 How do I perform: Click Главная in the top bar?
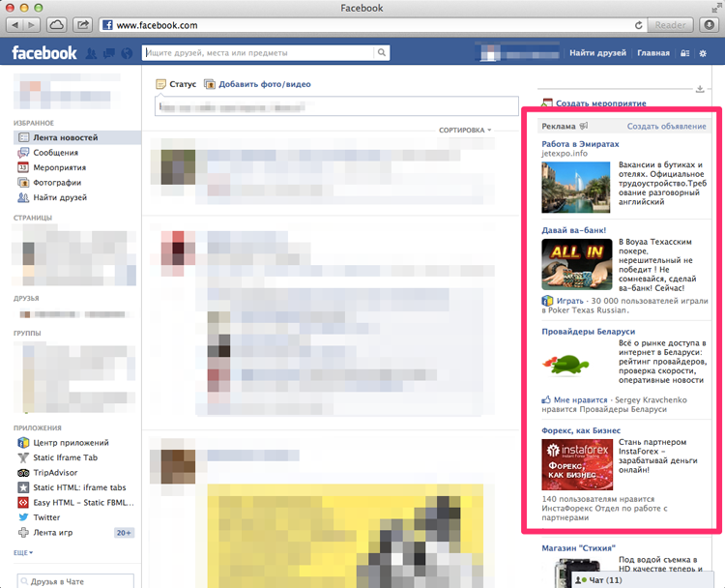pos(653,53)
